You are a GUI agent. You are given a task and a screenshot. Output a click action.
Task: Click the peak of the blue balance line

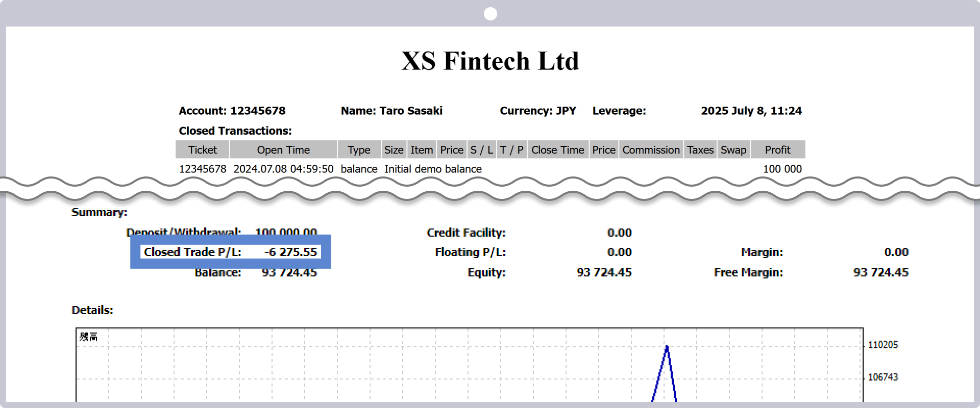pos(667,347)
